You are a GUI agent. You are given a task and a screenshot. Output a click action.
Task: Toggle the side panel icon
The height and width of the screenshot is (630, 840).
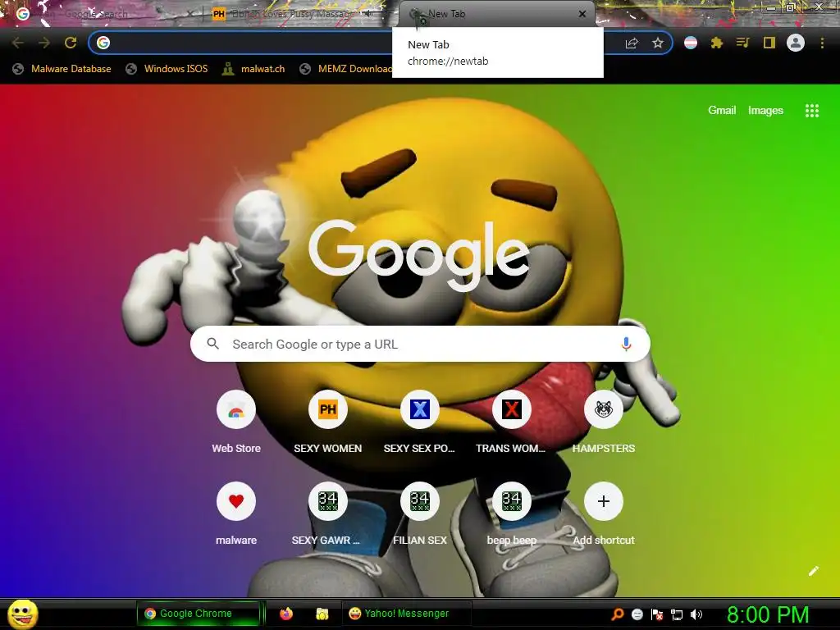[769, 43]
